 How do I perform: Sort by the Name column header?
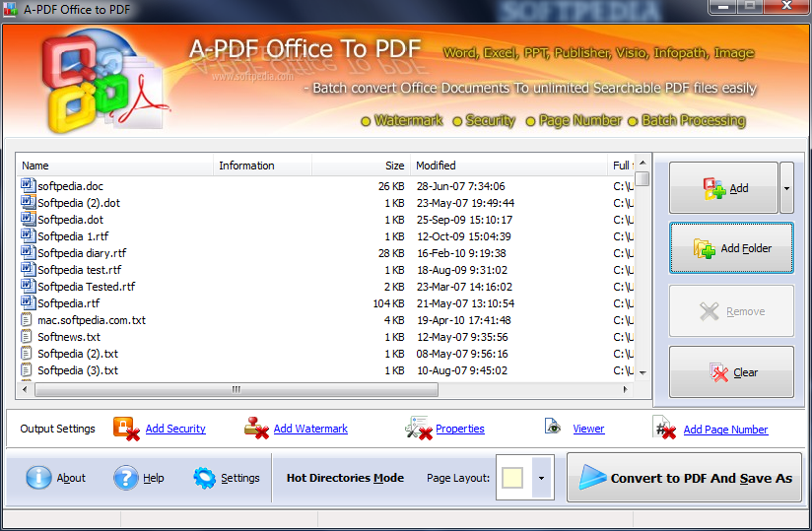tap(114, 166)
